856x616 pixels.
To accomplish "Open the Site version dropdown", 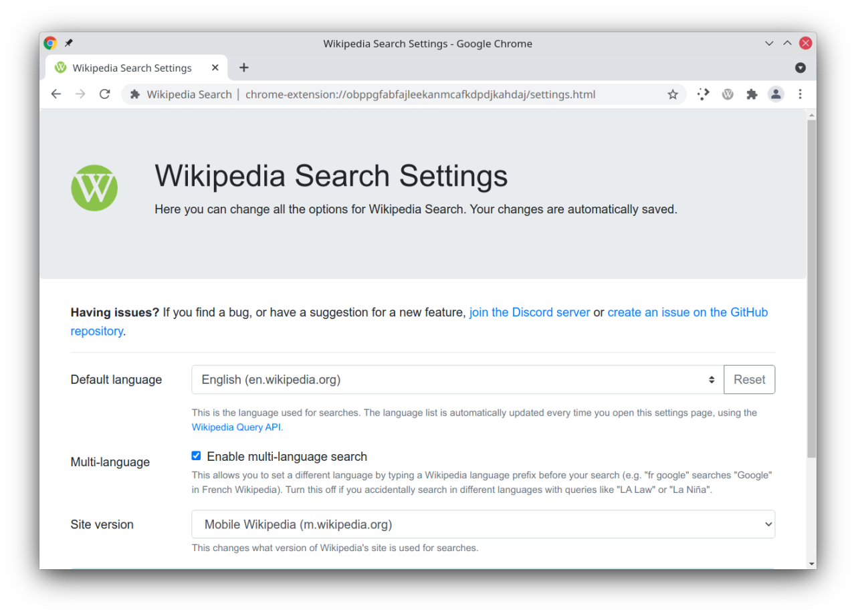I will [x=483, y=524].
